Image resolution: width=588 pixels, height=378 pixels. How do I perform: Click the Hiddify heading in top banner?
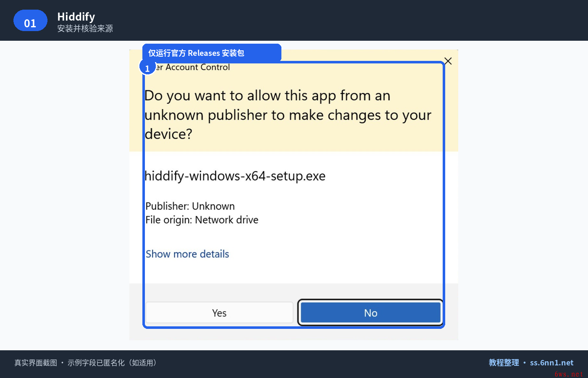pos(76,17)
